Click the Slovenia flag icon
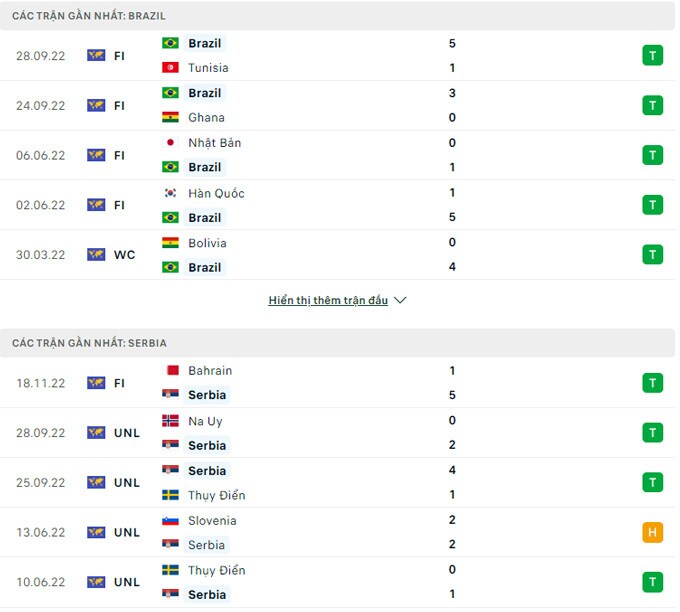This screenshot has height=612, width=680. 170,521
